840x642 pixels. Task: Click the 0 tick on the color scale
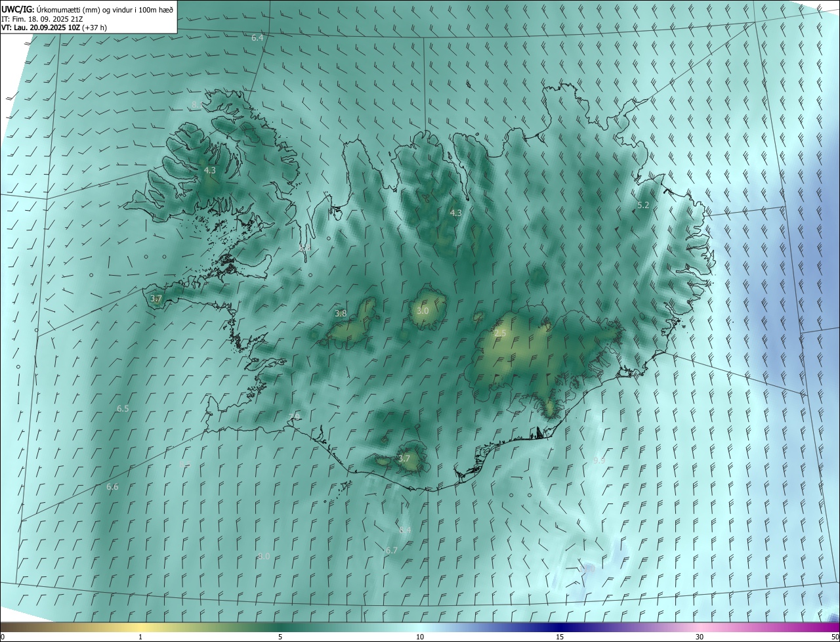3,637
